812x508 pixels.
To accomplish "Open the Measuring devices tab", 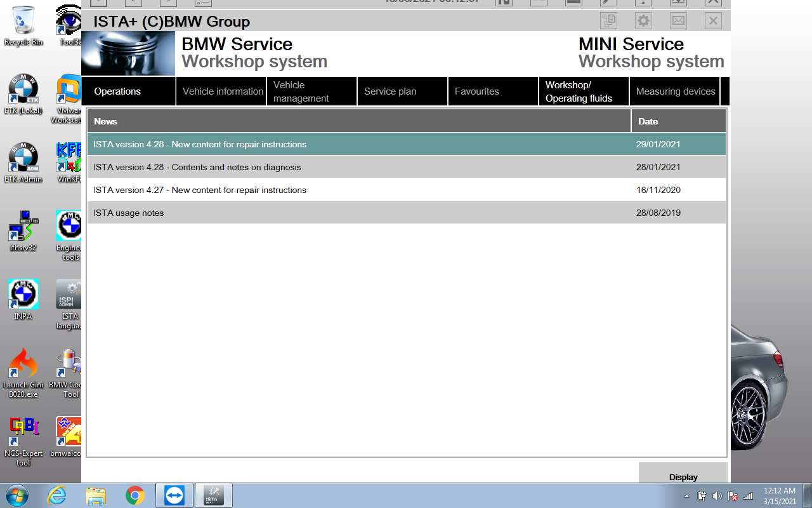I will 675,91.
